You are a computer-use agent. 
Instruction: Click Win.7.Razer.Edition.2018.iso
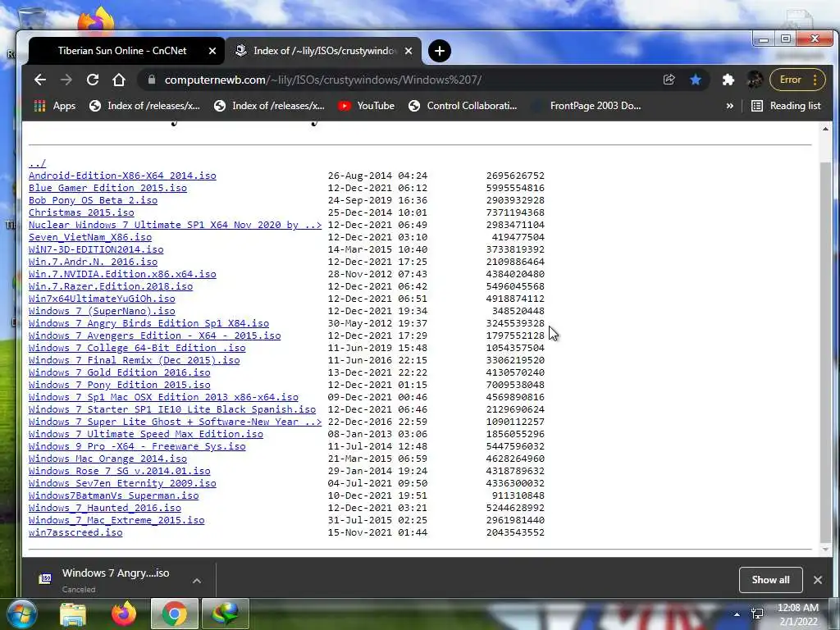111,286
